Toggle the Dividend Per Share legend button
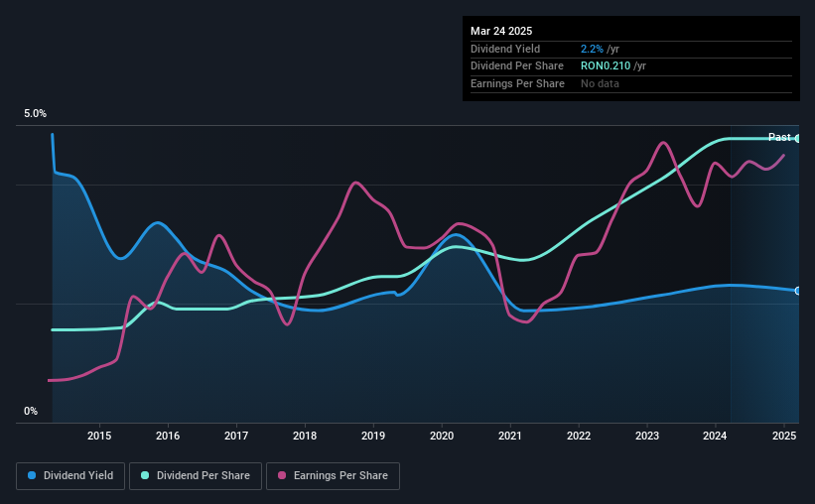The width and height of the screenshot is (815, 504). point(196,476)
